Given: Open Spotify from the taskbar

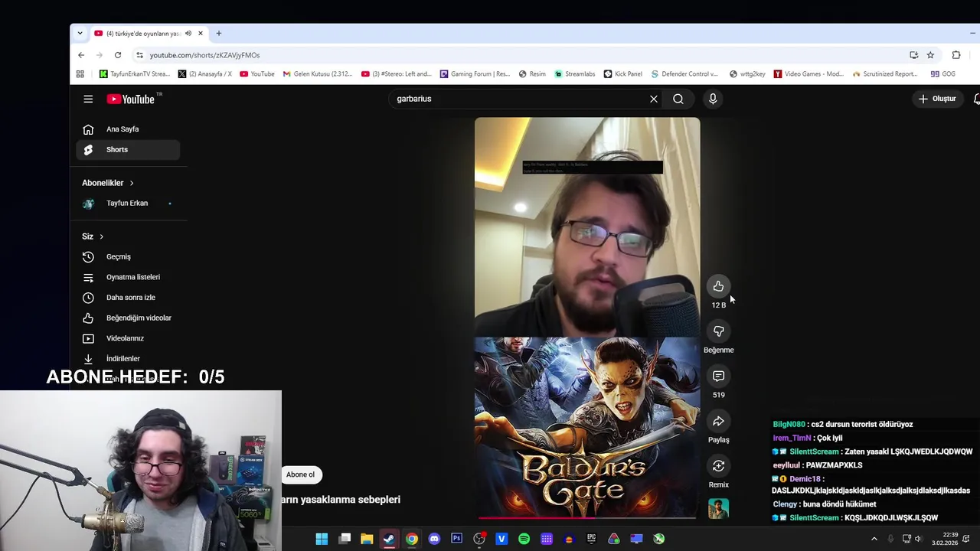Looking at the screenshot, I should [x=524, y=539].
